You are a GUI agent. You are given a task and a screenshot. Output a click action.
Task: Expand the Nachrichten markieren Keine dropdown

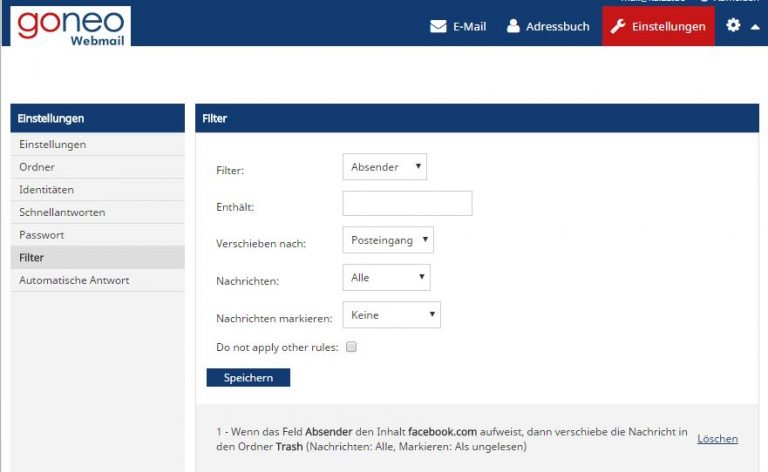pyautogui.click(x=391, y=314)
